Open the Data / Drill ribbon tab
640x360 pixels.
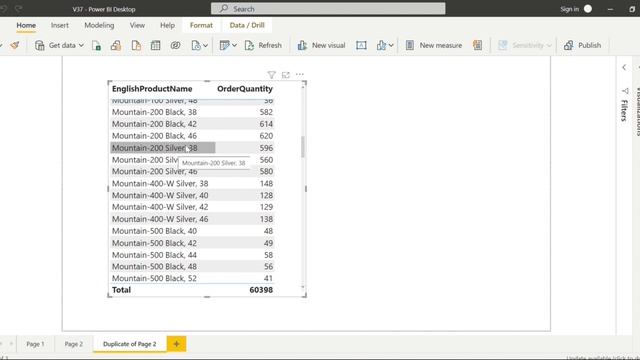pyautogui.click(x=247, y=25)
